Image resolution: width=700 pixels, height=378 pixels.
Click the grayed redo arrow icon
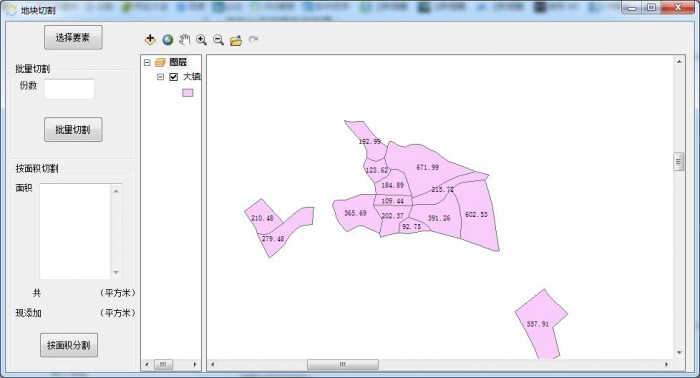[253, 40]
